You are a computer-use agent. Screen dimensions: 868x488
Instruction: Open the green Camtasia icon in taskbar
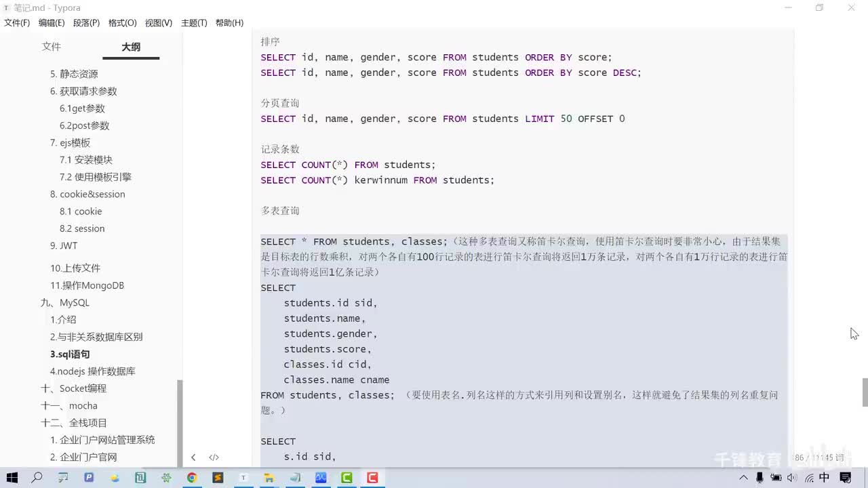347,478
